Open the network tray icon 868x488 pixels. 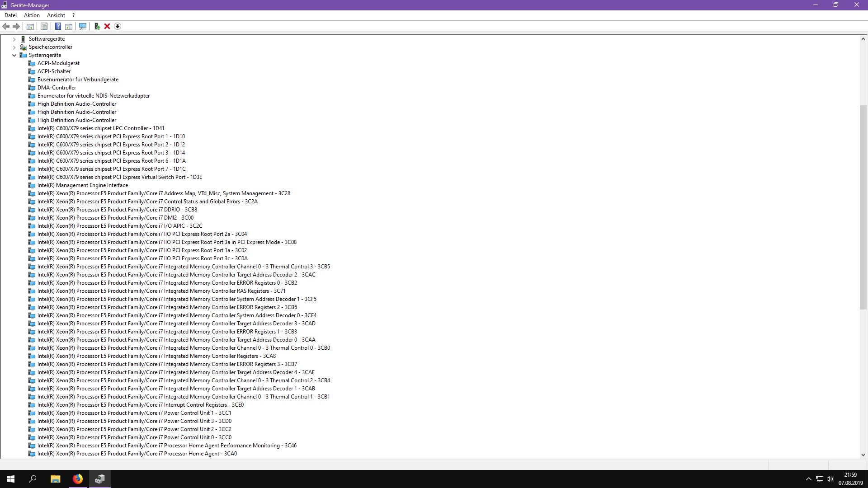pos(819,479)
